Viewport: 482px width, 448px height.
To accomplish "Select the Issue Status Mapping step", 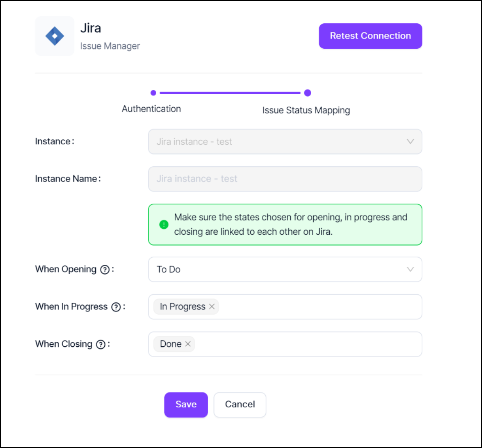I will 306,110.
